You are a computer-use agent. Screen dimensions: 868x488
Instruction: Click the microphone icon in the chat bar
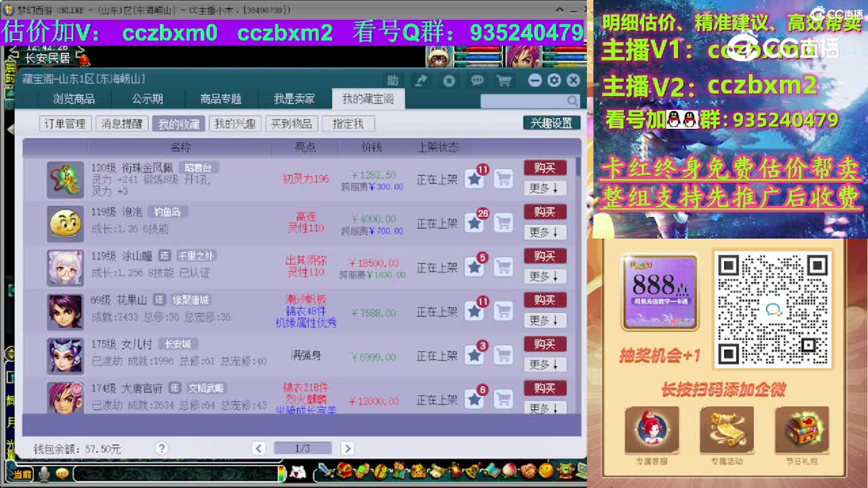coord(43,474)
